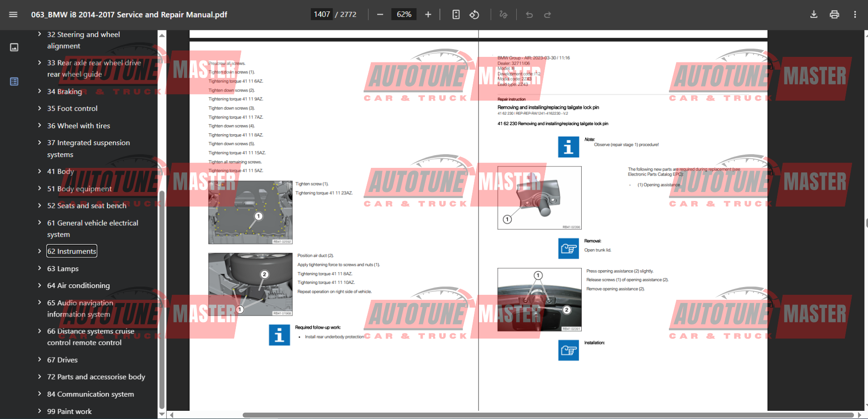The height and width of the screenshot is (419, 868).
Task: Open the more actions menu
Action: tap(854, 15)
